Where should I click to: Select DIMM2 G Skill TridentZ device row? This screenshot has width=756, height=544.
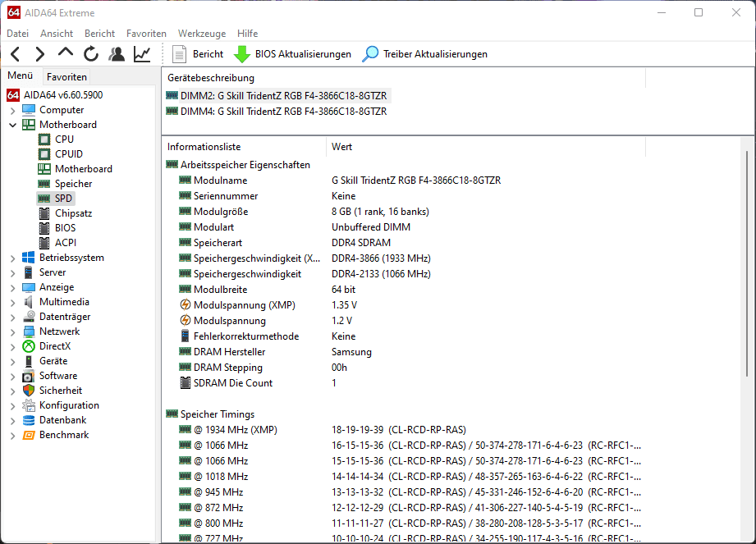pyautogui.click(x=277, y=96)
